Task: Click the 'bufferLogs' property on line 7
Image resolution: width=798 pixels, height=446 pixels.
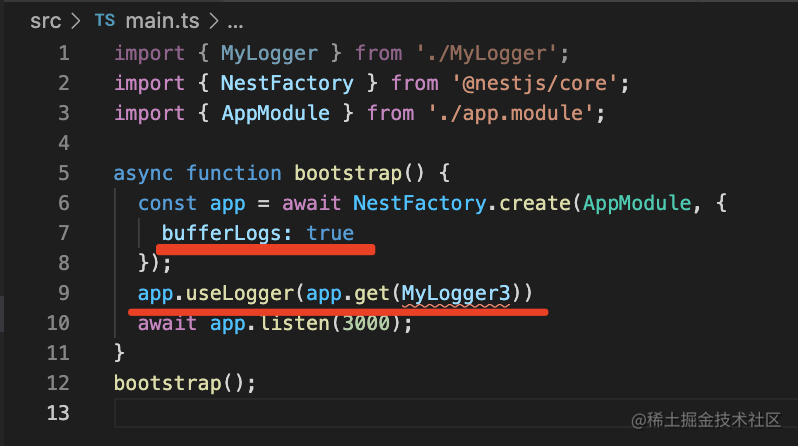Action: point(221,233)
